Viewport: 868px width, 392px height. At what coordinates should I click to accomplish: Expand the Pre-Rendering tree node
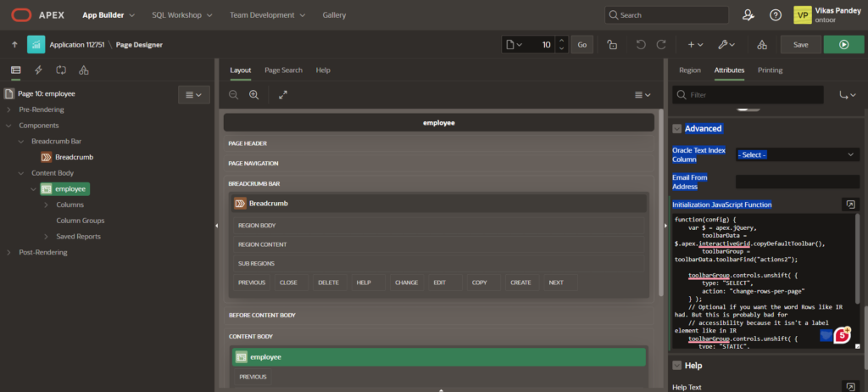9,109
